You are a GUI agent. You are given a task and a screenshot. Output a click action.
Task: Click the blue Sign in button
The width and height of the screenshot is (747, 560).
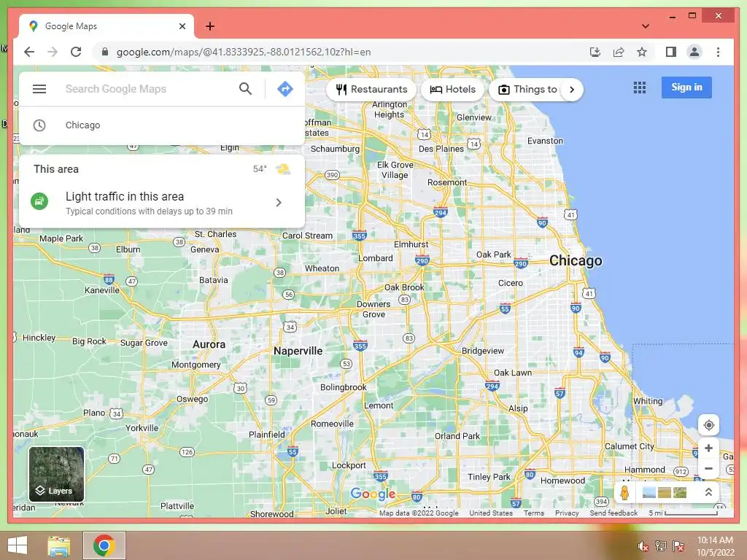coord(686,87)
